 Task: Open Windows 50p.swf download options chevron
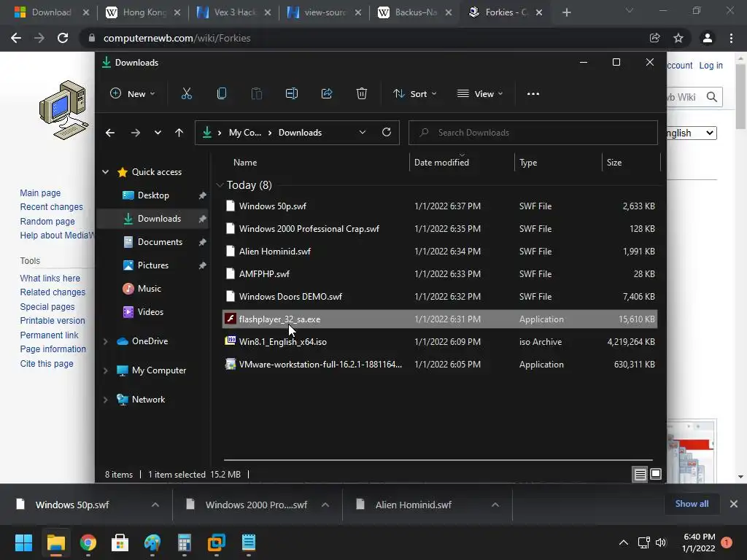[155, 505]
